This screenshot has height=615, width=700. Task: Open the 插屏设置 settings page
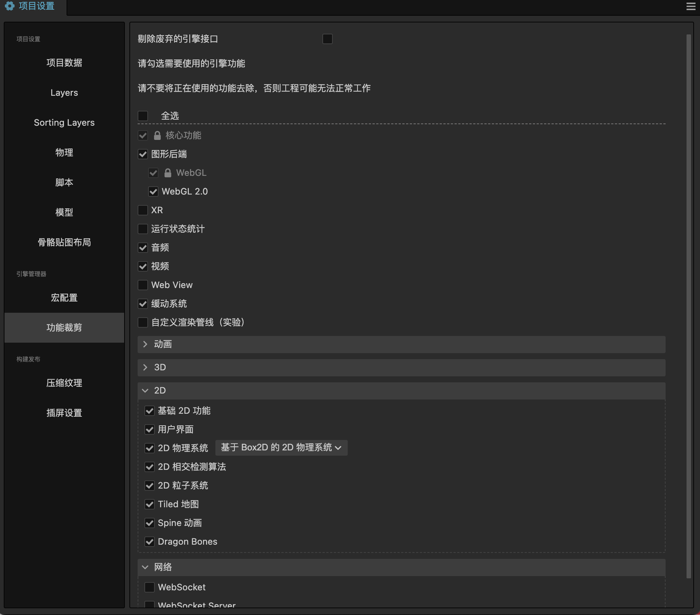(64, 413)
